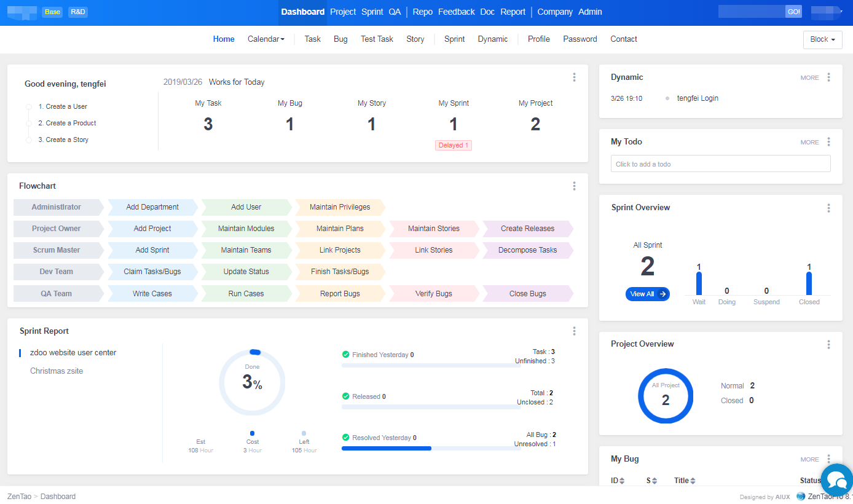Click the Dynamic panel options icon
The image size is (853, 504).
pyautogui.click(x=828, y=77)
